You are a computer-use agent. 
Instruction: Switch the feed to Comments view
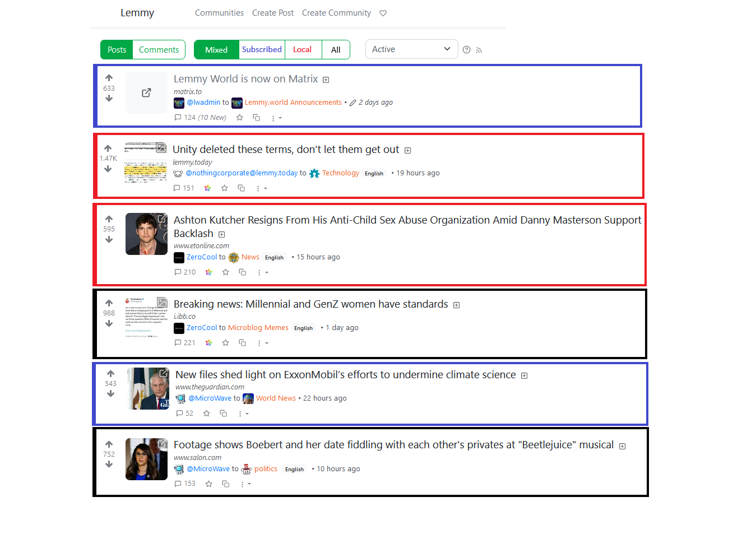pyautogui.click(x=159, y=49)
